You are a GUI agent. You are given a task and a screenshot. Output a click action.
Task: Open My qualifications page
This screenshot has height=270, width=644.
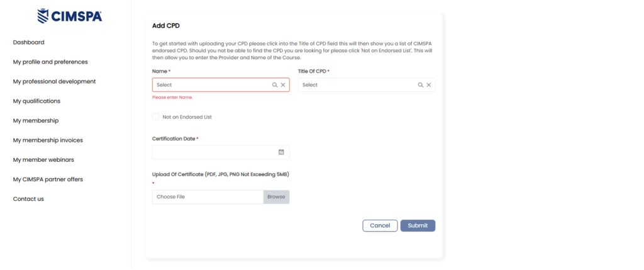tap(36, 101)
